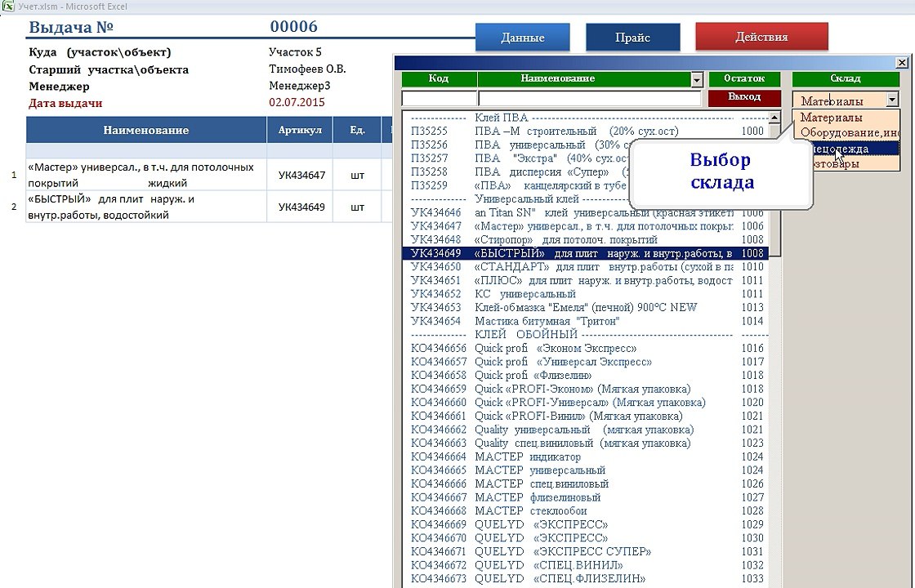915x588 pixels.
Task: Select row УК434648 «Стиропор»
Action: pos(586,240)
